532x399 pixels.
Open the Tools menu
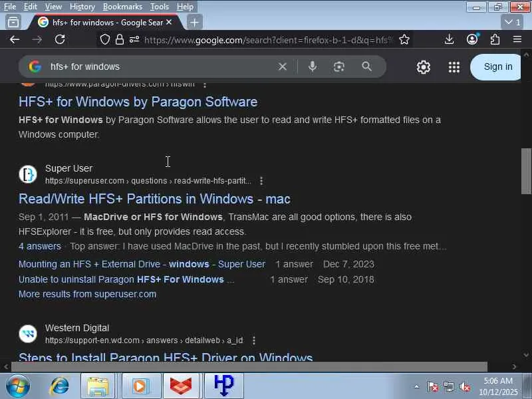160,7
